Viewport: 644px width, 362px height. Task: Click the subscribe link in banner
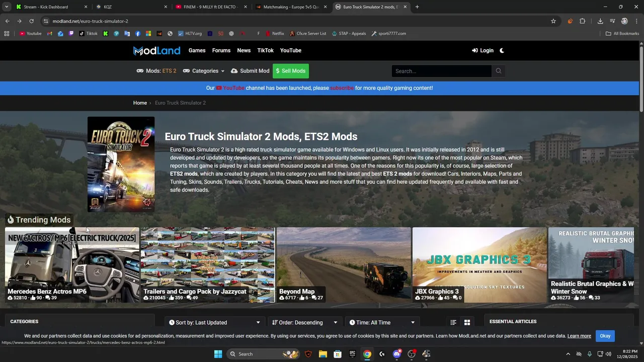[342, 88]
